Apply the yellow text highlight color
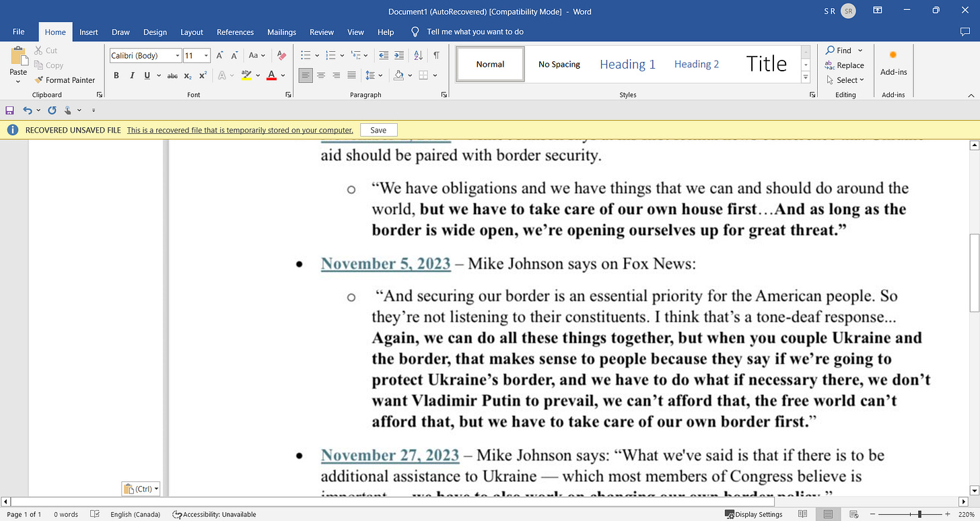The width and height of the screenshot is (980, 521). coord(246,75)
